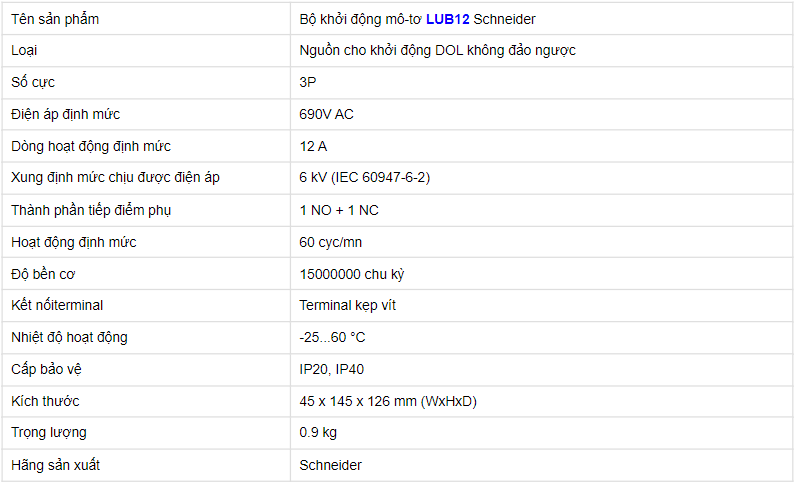Image resolution: width=798 pixels, height=485 pixels.
Task: Click the "Số cực" row label
Action: pos(34,82)
